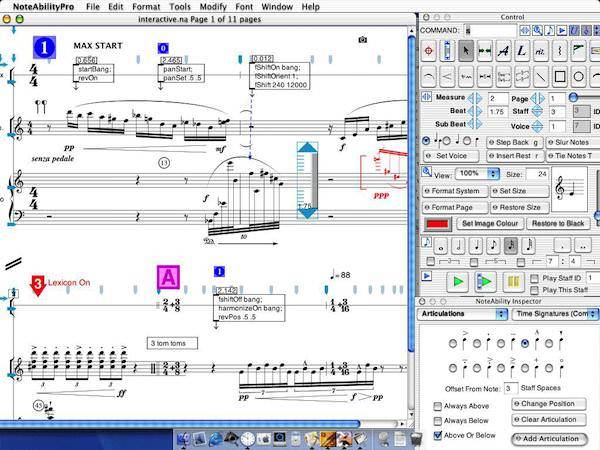Click the yellow pause button
Viewport: 600px width, 450px height.
[x=513, y=283]
